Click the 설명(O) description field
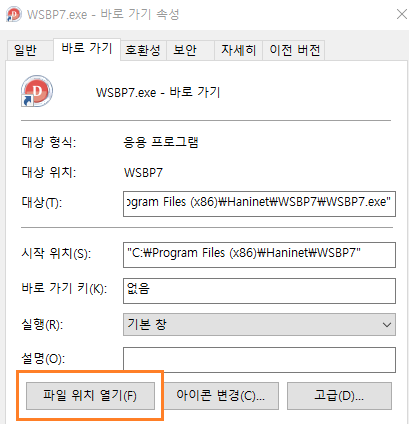Image resolution: width=409 pixels, height=424 pixels. [259, 360]
